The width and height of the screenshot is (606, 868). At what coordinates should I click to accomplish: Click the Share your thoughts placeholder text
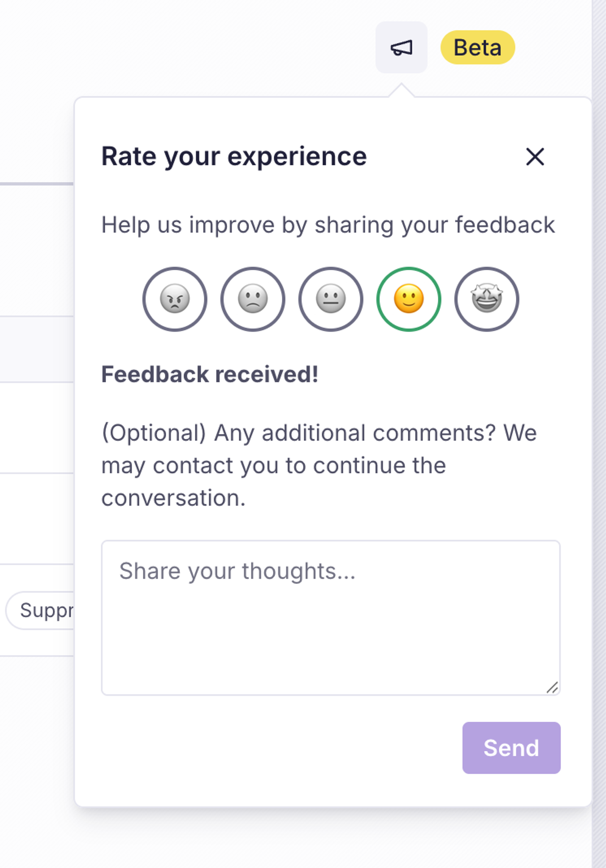[237, 571]
